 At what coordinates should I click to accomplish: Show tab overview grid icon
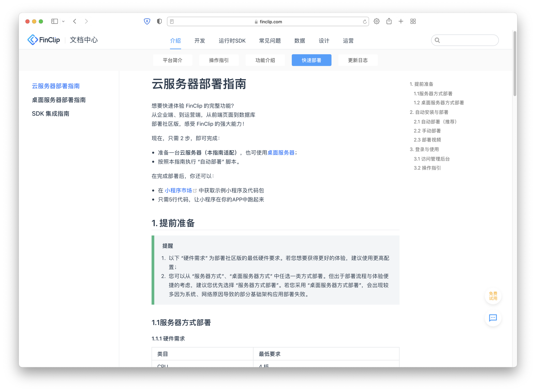(x=413, y=21)
